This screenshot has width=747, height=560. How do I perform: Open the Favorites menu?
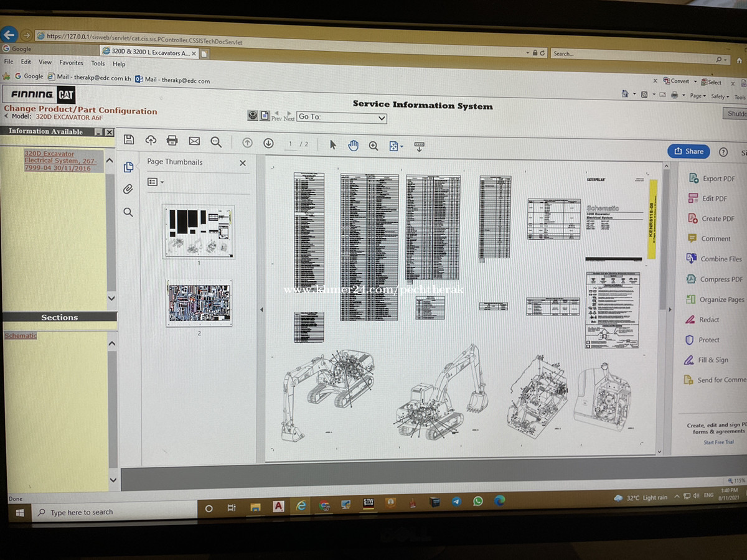click(x=72, y=63)
